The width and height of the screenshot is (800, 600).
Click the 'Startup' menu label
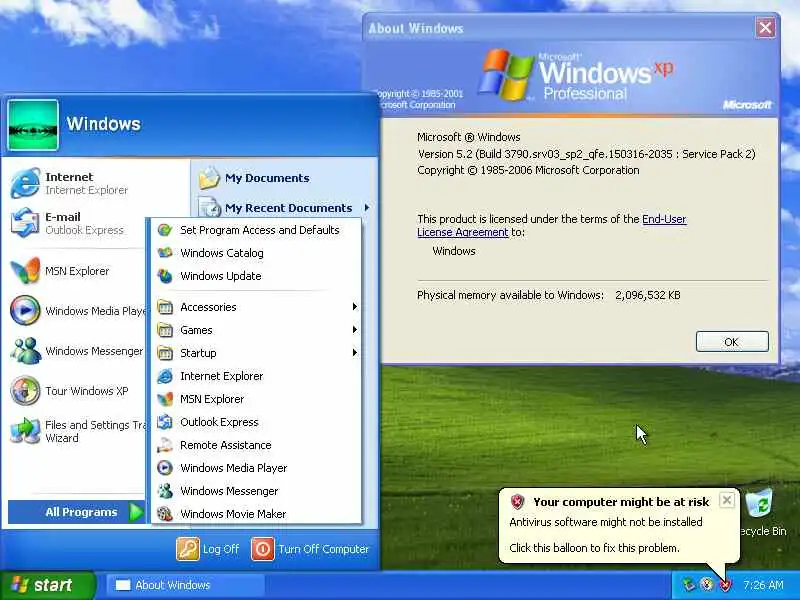tap(198, 353)
